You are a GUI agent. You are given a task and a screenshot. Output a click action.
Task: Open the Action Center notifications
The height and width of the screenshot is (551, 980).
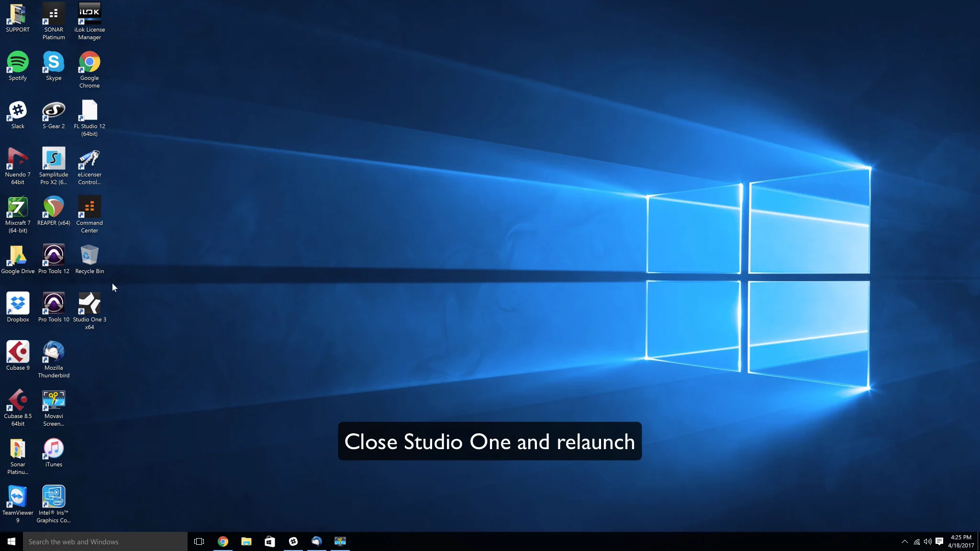(x=939, y=541)
